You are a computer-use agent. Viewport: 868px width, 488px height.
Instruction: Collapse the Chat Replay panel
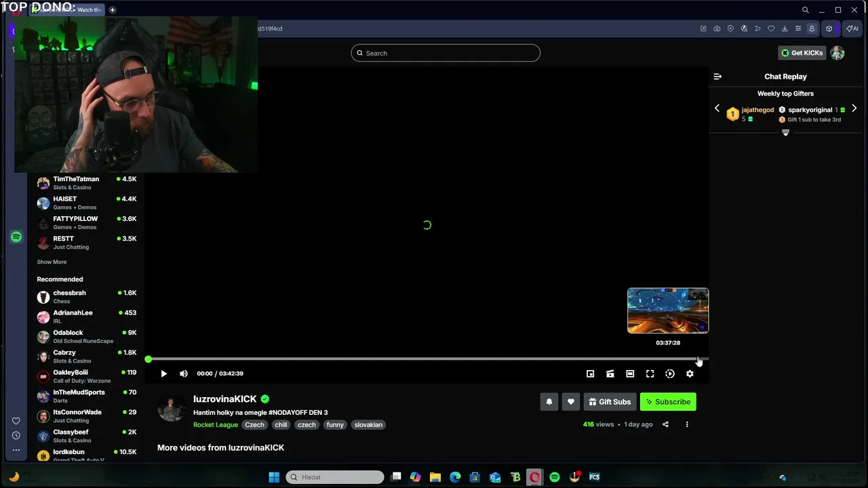pyautogui.click(x=717, y=77)
